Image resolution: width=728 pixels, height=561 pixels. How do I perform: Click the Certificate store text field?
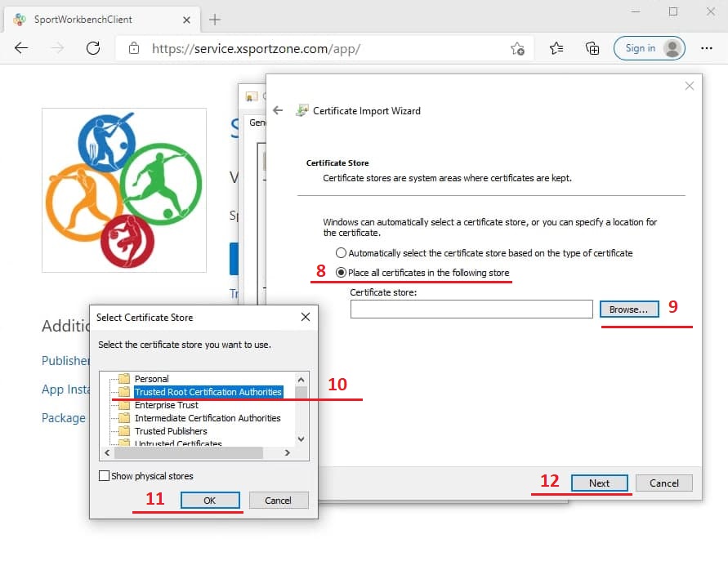coord(471,309)
